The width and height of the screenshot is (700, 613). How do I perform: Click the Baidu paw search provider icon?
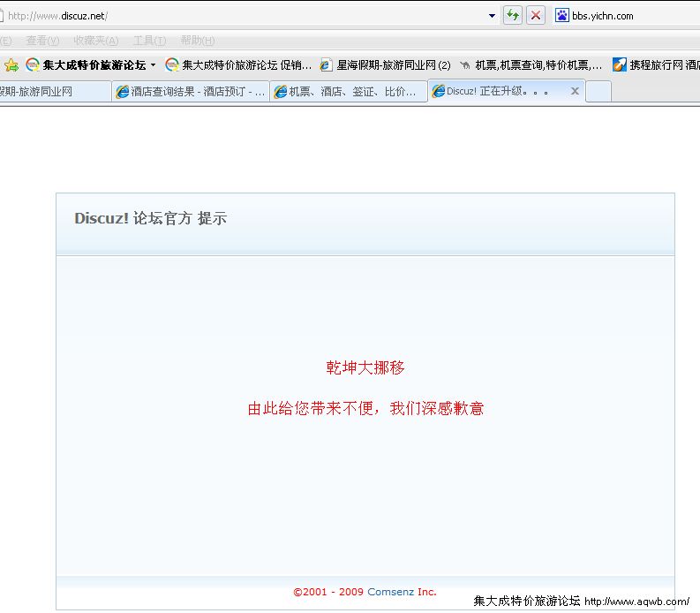[562, 15]
